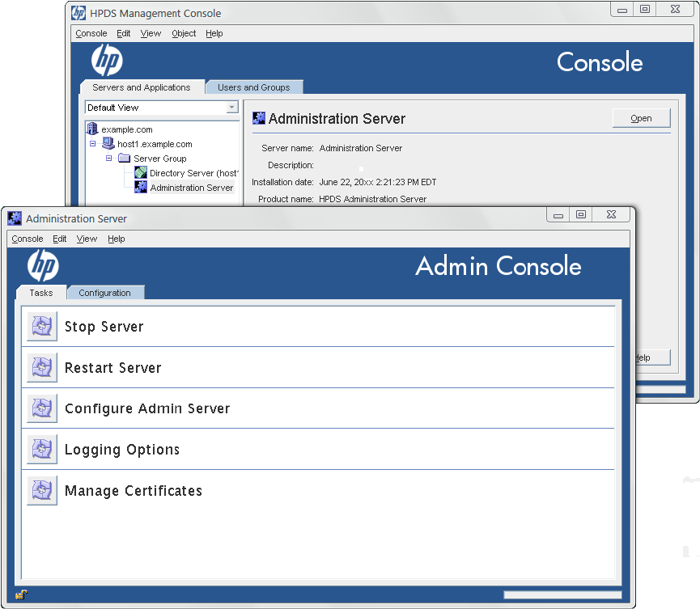This screenshot has height=609, width=700.
Task: Select Directory Server in the tree
Action: pos(193,172)
